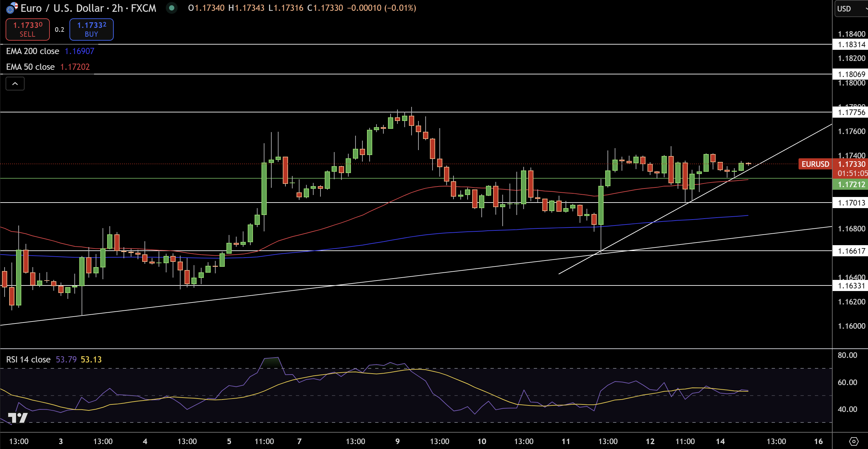Select the EMA 200 close indicator label

click(x=33, y=51)
